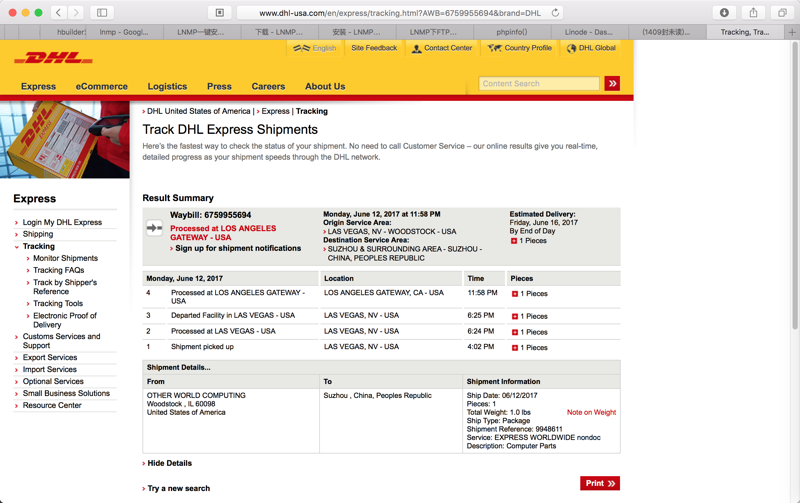Expand pieces for 6:24 PM processed row
800x503 pixels.
[515, 332]
